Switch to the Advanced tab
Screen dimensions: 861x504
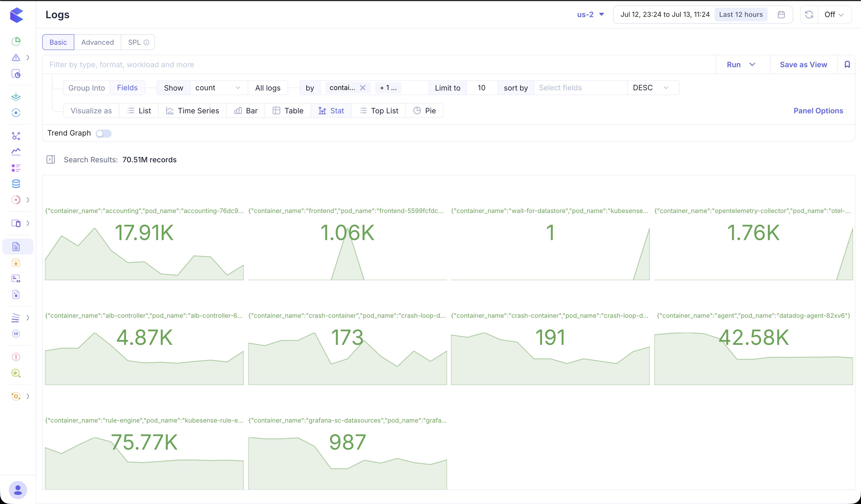pos(97,42)
